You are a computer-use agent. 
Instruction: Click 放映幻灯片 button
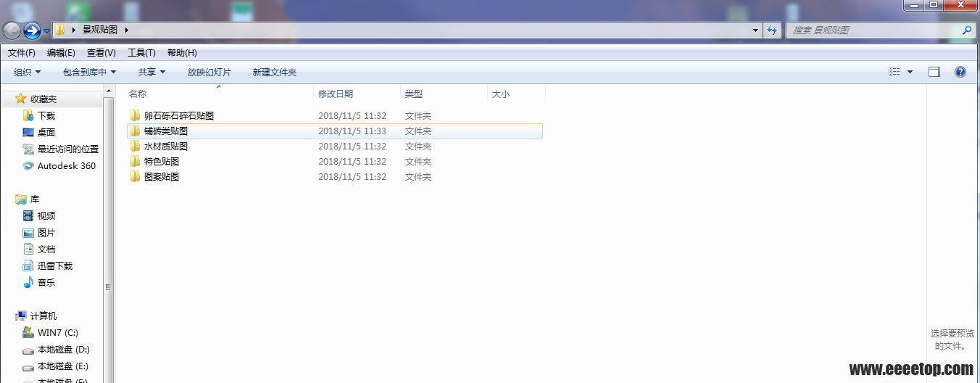coord(209,72)
